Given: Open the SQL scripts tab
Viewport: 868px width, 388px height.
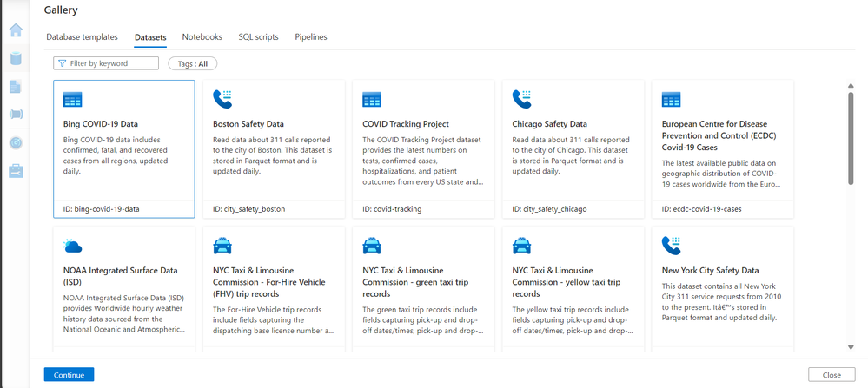Looking at the screenshot, I should (x=259, y=37).
